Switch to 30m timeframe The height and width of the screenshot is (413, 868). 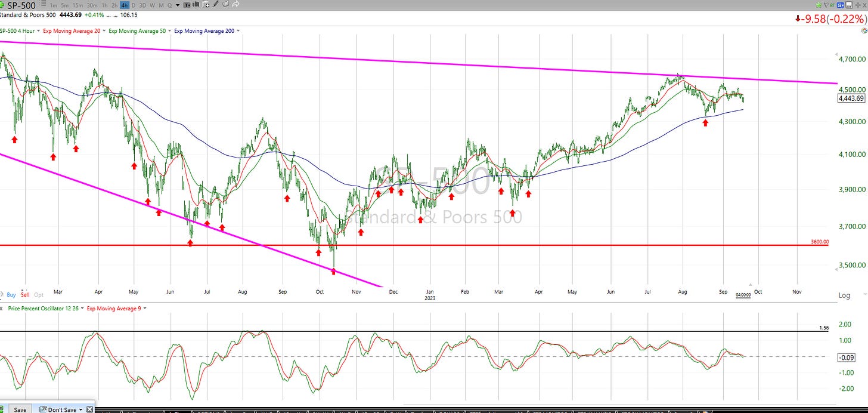tap(92, 5)
